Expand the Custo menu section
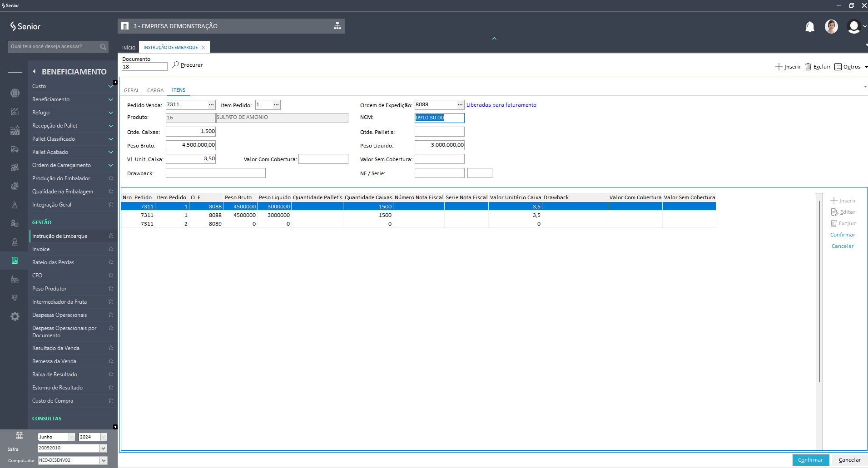Image resolution: width=868 pixels, height=468 pixels. click(x=110, y=86)
